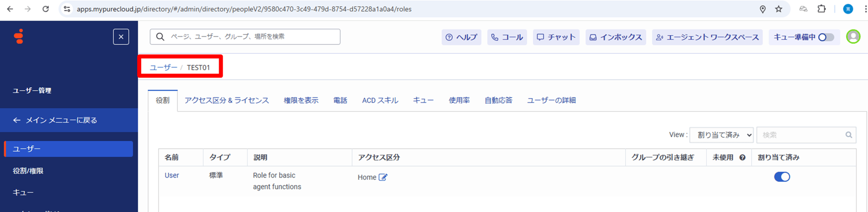
Task: Open the エージェント ワークスペース button
Action: coord(707,37)
